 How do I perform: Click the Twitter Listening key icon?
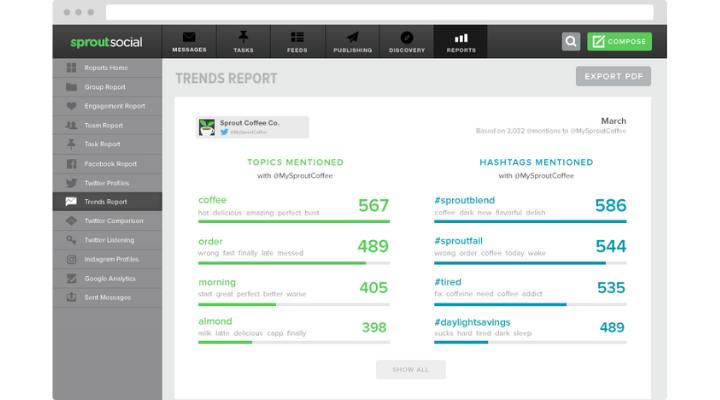coord(71,240)
